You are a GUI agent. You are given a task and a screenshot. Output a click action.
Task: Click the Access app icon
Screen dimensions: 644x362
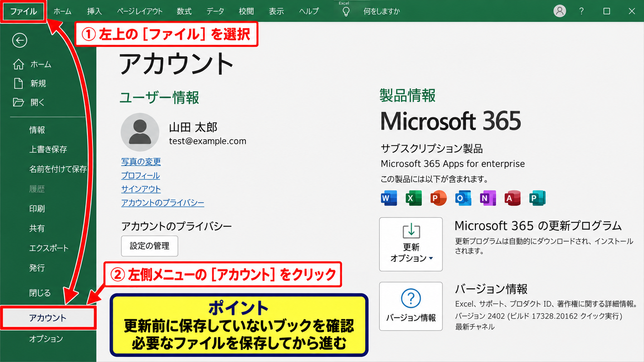(512, 198)
